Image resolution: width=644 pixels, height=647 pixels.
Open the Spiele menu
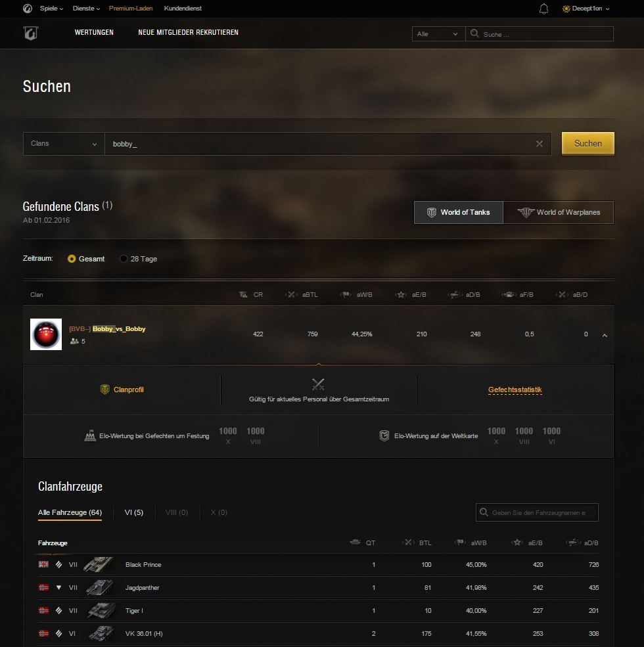pos(51,9)
